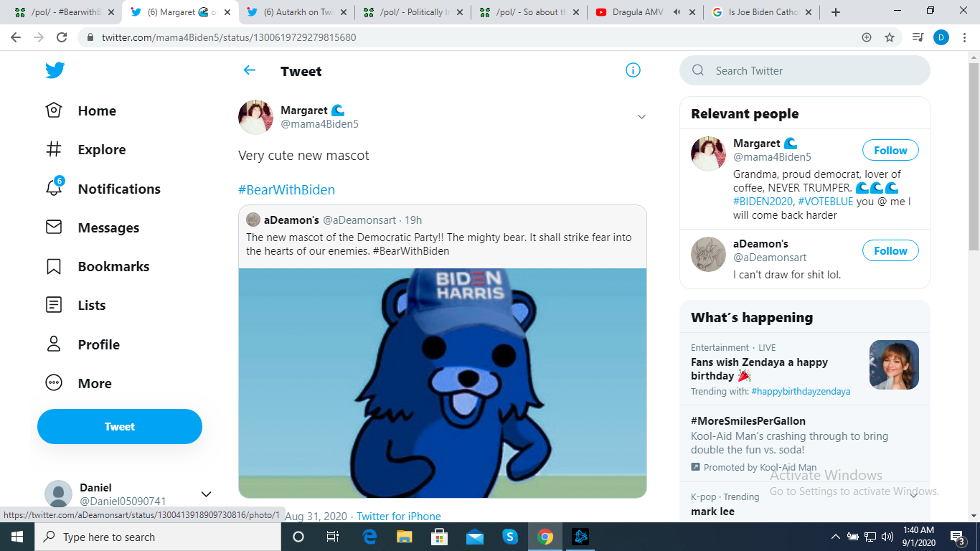Bookmark this page with the star
Viewport: 980px width, 551px height.
[890, 37]
